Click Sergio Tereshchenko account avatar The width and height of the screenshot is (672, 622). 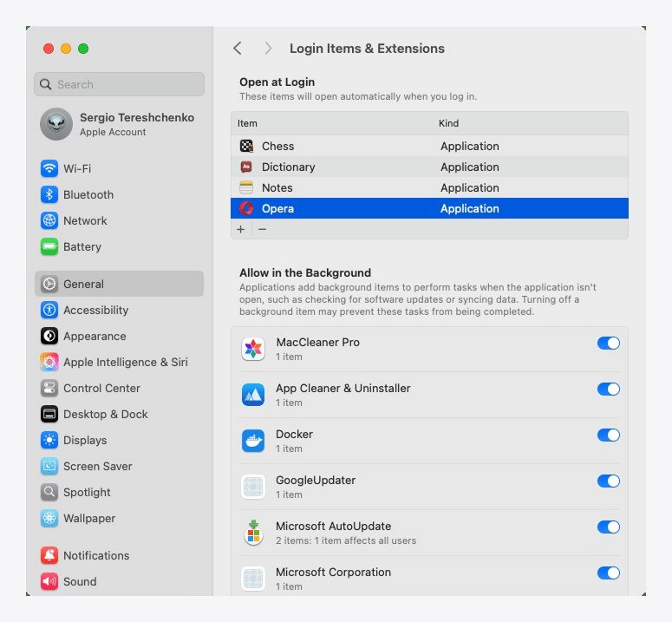pyautogui.click(x=56, y=124)
